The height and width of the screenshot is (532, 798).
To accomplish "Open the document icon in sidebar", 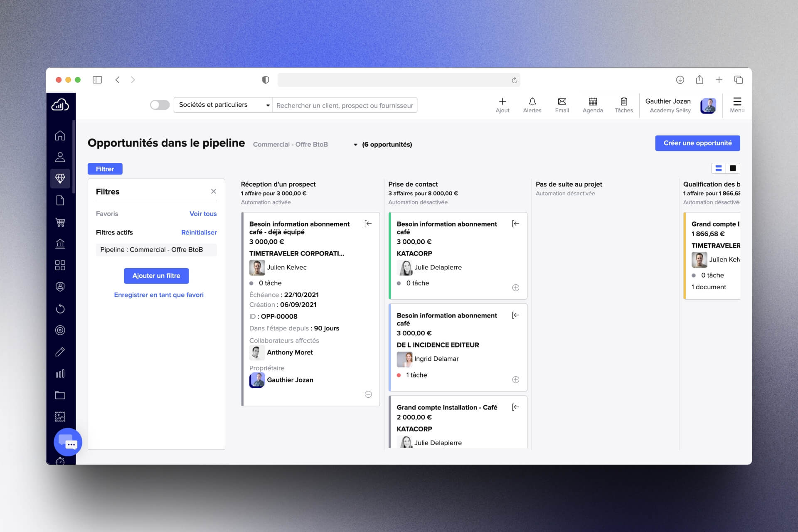I will pos(60,200).
